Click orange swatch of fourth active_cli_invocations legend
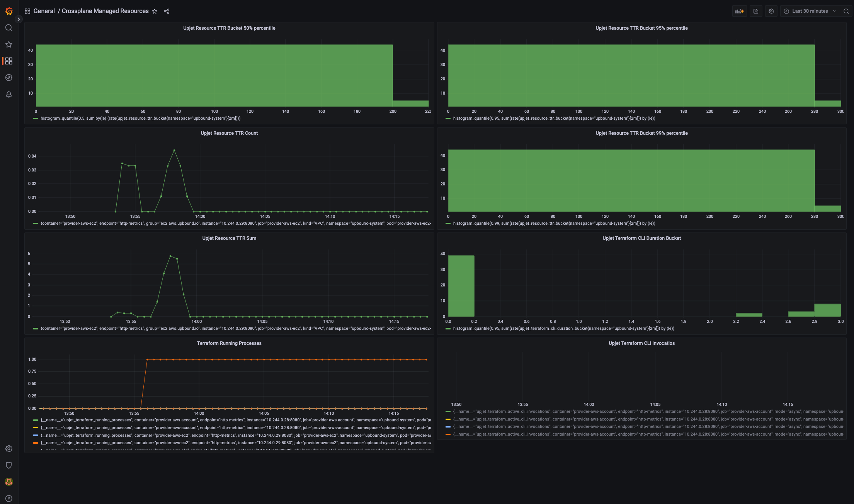 (x=448, y=434)
